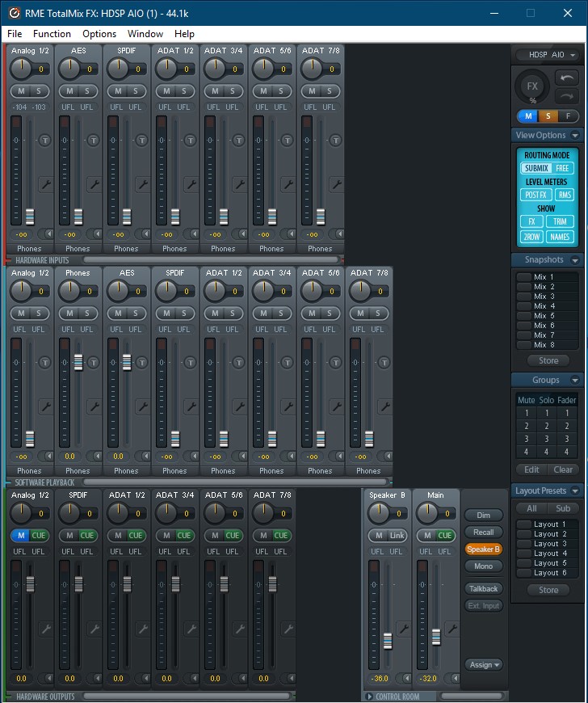This screenshot has height=703, width=588.
Task: Click Edit in Groups panel
Action: pyautogui.click(x=531, y=469)
